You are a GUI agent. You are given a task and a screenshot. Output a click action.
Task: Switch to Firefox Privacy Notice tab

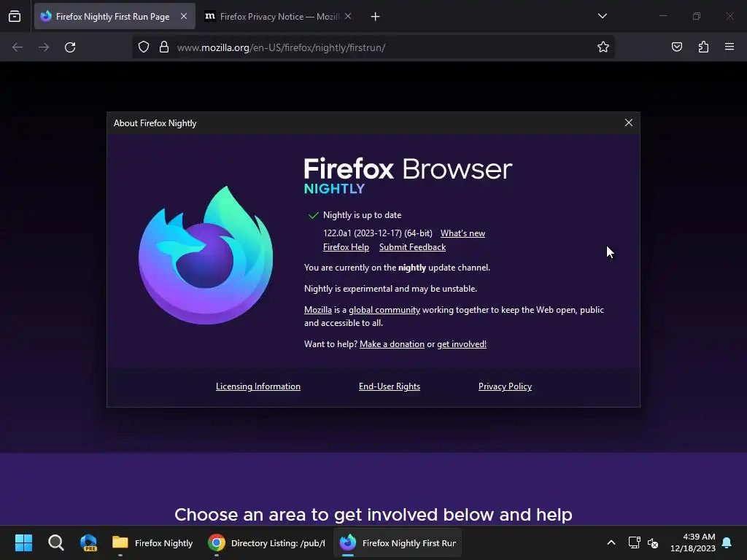(278, 17)
